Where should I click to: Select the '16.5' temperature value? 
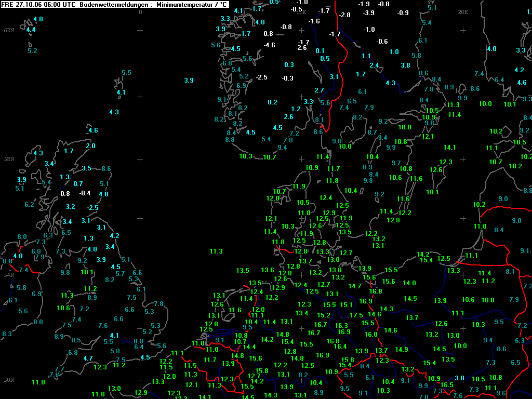446,385
